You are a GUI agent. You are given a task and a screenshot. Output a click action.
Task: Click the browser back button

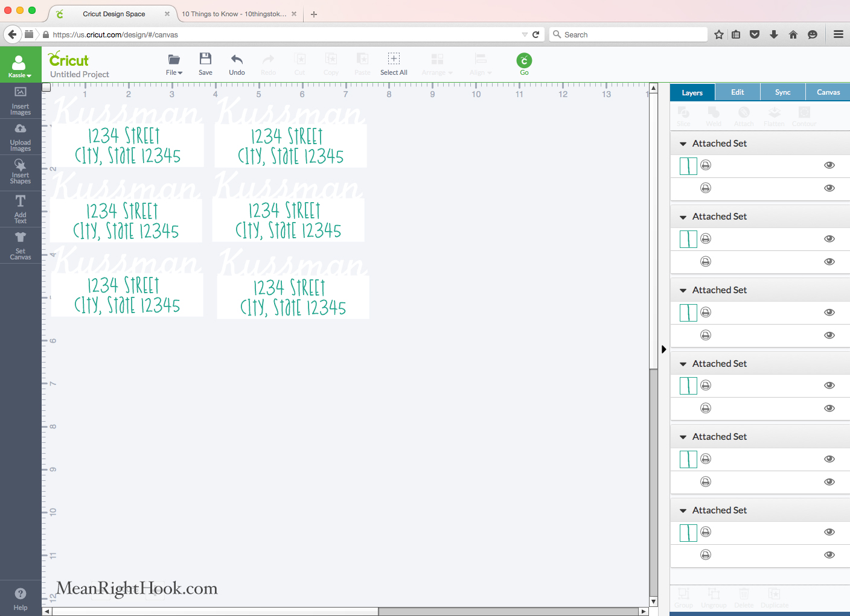[x=12, y=34]
